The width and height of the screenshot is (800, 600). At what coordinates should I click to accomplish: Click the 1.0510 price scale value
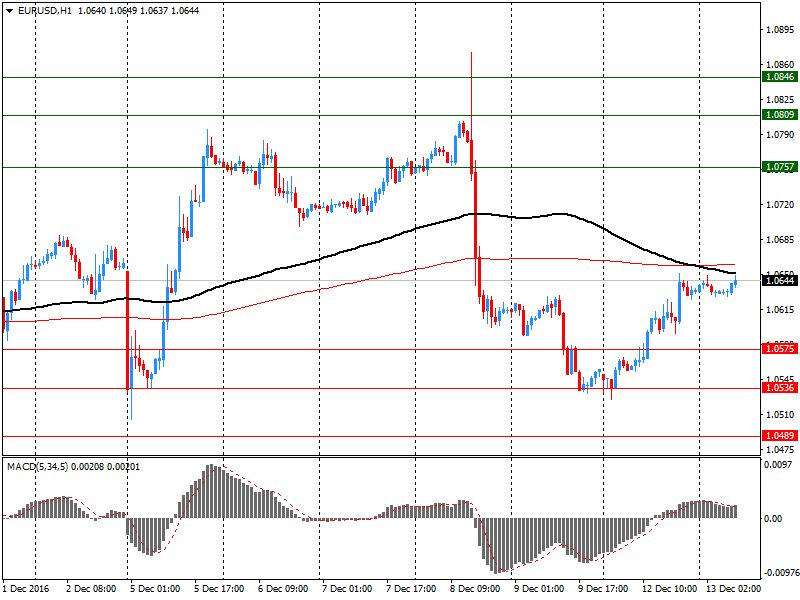780,415
